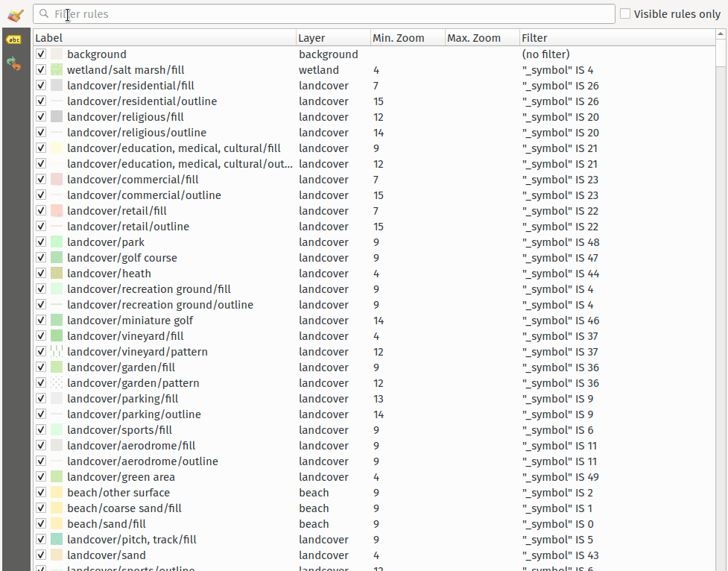Disable the beach/other surface rule checkbox
The height and width of the screenshot is (571, 728).
pos(41,493)
